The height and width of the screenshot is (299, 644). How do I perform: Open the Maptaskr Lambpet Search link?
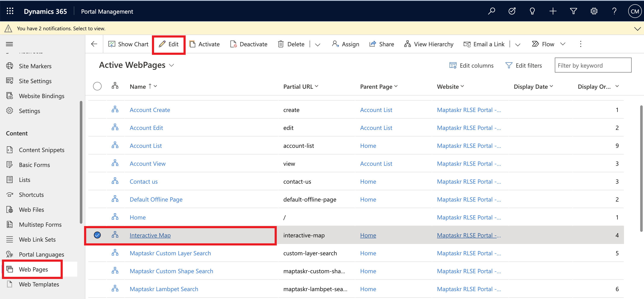164,289
